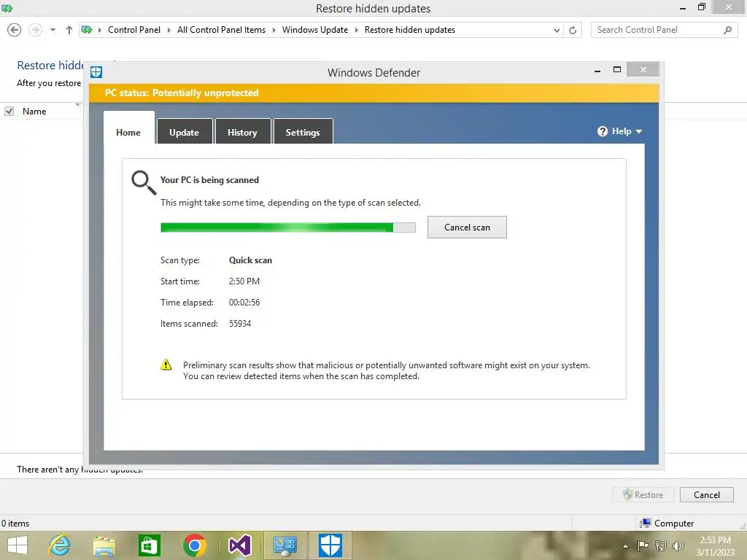Select the Home tab in Defender
This screenshot has height=560, width=747.
[x=128, y=132]
